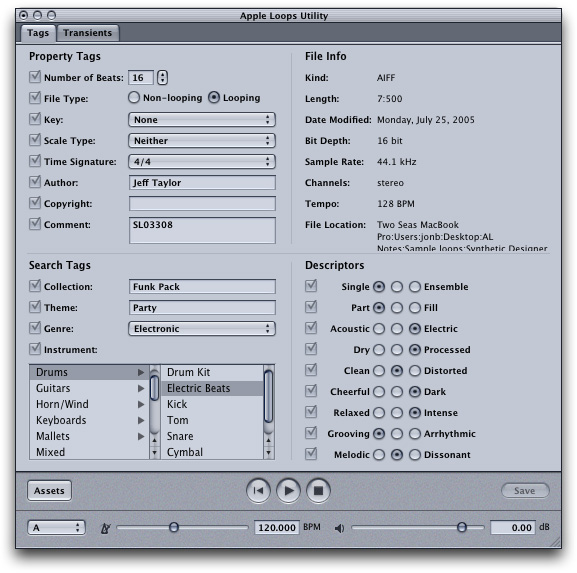Open the Time Signature dropdown
This screenshot has width=577, height=573.
pyautogui.click(x=202, y=162)
